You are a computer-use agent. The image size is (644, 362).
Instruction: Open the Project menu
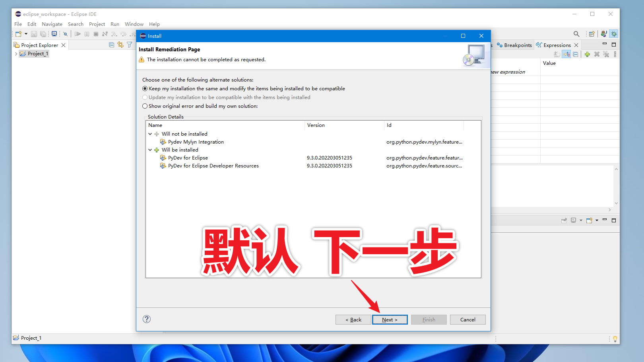click(x=97, y=24)
